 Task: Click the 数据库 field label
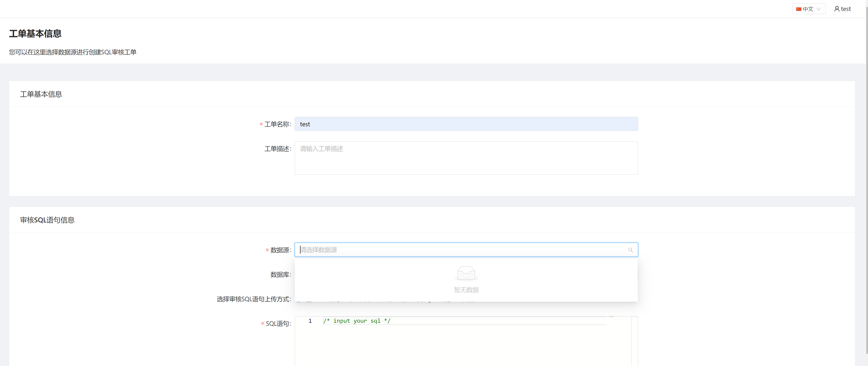coord(281,275)
